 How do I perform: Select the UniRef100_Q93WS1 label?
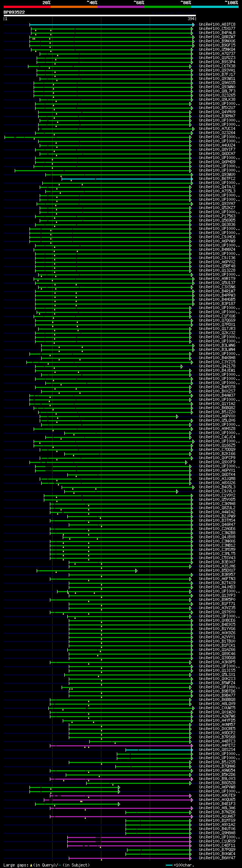pos(217,79)
